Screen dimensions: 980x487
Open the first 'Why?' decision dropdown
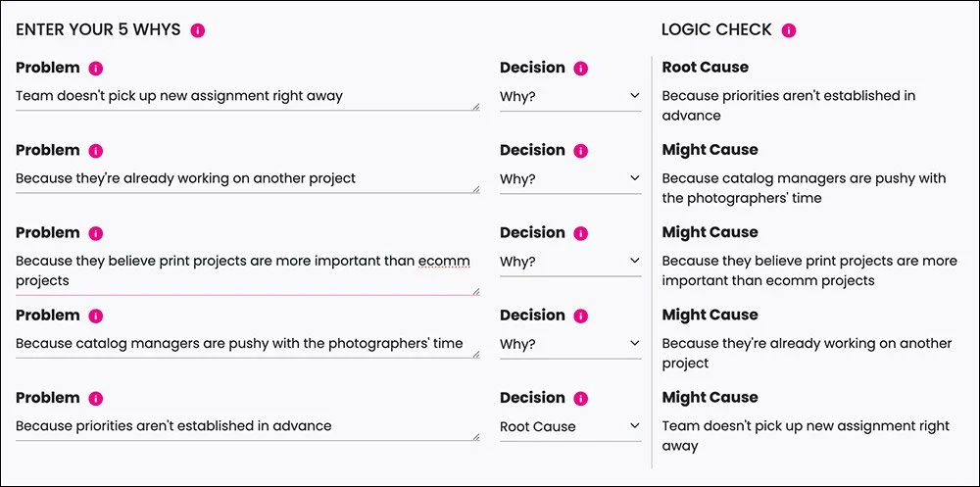pos(569,96)
